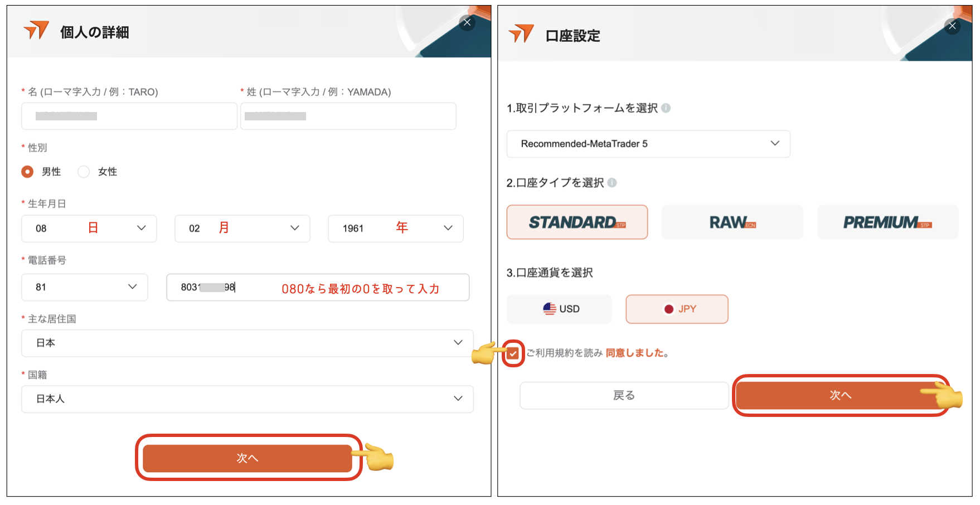The image size is (980, 505).
Task: Open the birth day dropdown showing 08
Action: tap(89, 229)
